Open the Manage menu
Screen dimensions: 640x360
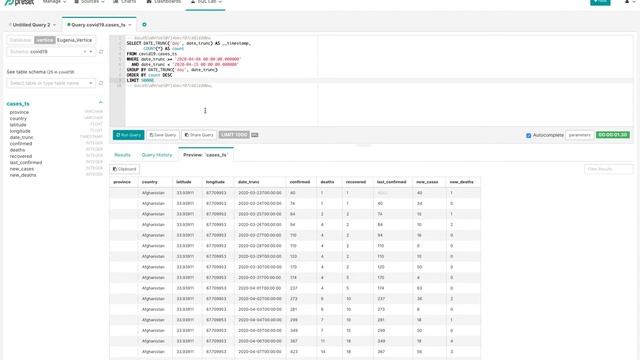pos(54,2)
